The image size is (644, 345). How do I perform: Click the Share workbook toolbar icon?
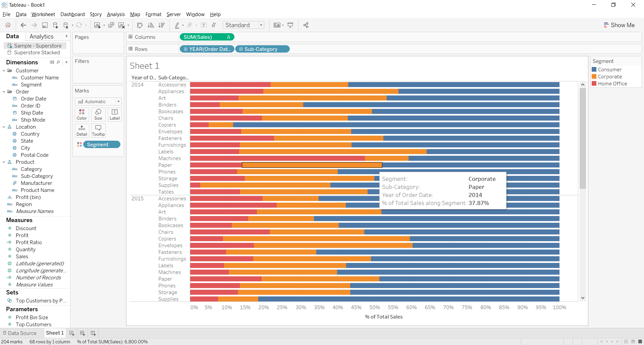306,25
